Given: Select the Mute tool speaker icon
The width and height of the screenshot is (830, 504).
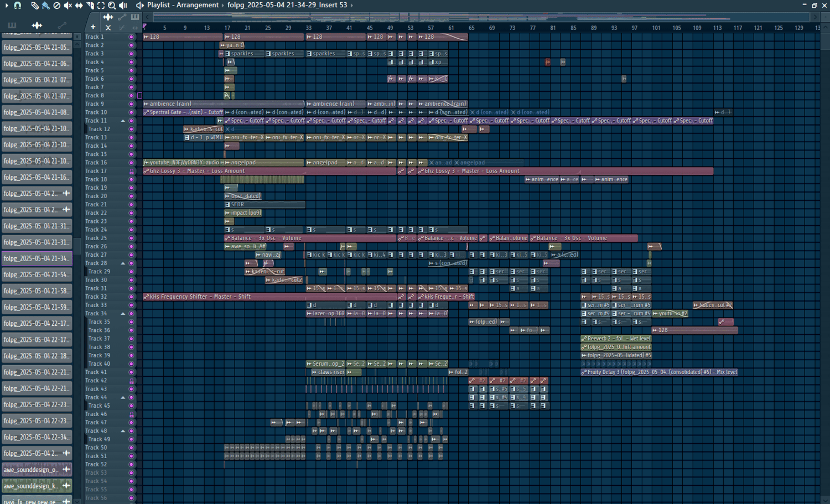Looking at the screenshot, I should [68, 5].
